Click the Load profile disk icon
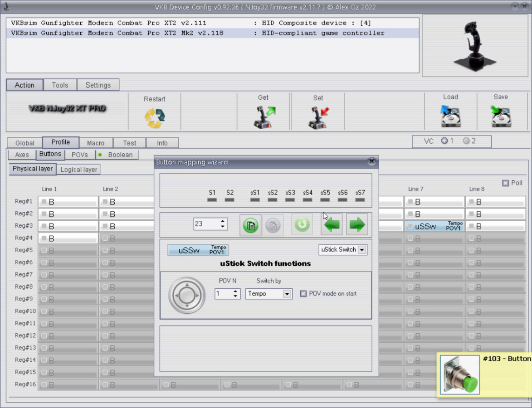This screenshot has width=532, height=408. coord(450,117)
